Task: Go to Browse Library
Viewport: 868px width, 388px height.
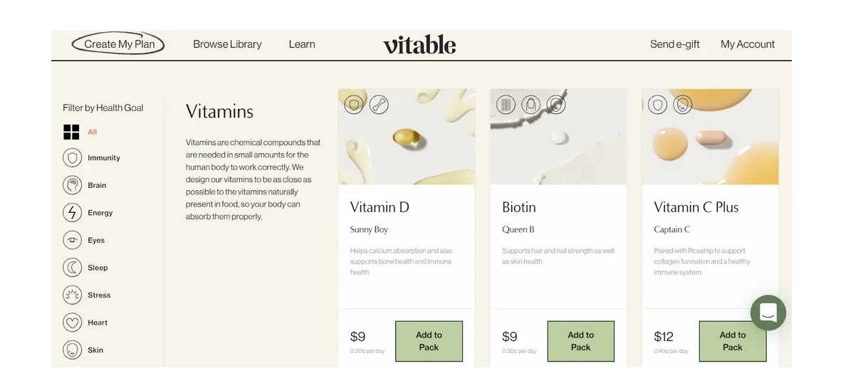Action: point(227,44)
